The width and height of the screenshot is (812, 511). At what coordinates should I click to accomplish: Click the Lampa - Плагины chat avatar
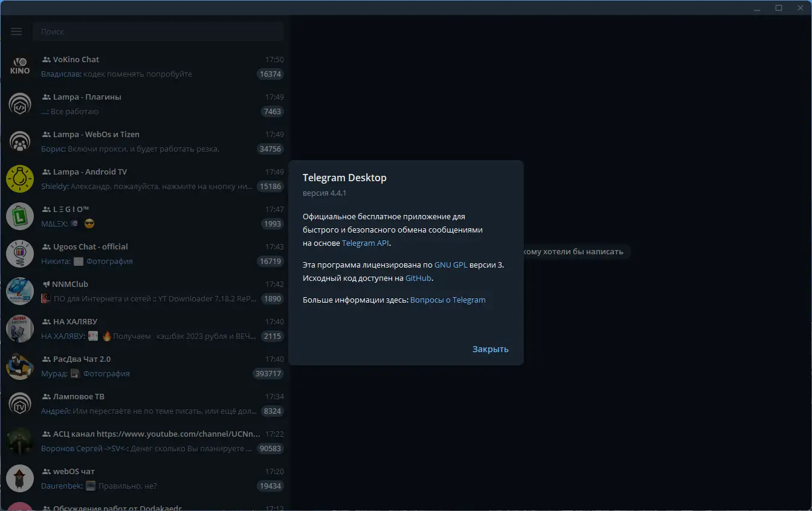coord(19,104)
